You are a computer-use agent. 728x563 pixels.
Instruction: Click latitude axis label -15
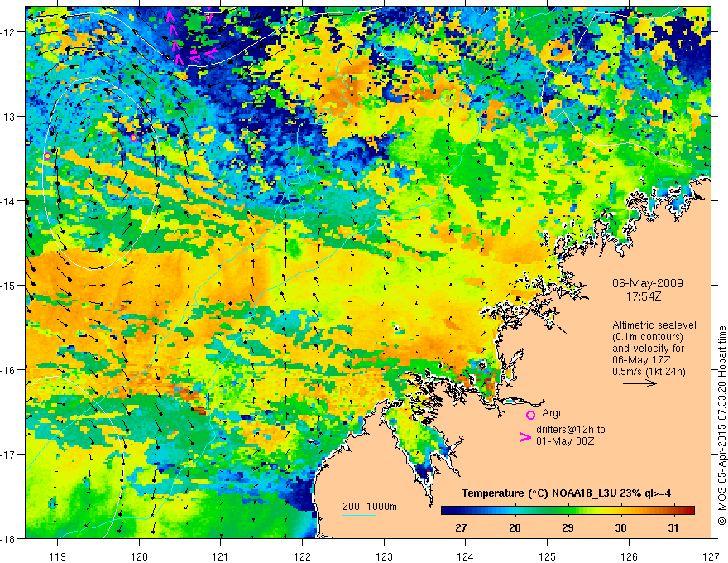click(x=9, y=286)
